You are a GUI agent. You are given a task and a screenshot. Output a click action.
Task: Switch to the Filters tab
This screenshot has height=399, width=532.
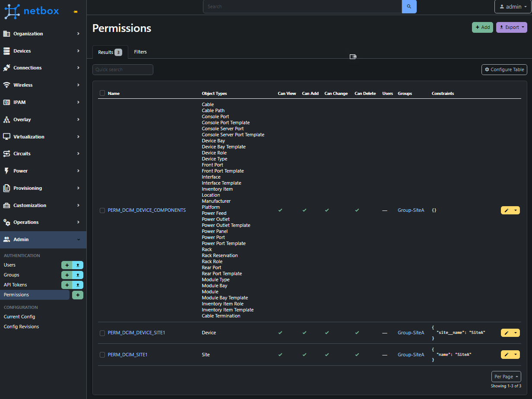point(140,52)
